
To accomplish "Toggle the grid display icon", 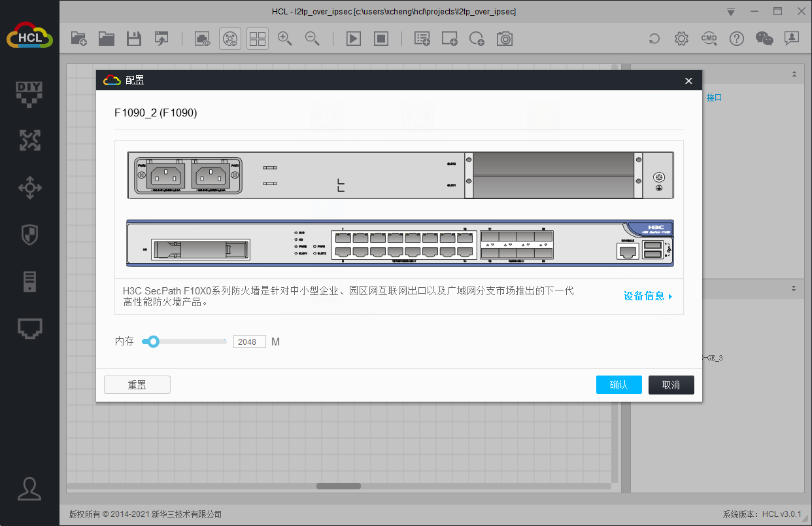I will 258,39.
